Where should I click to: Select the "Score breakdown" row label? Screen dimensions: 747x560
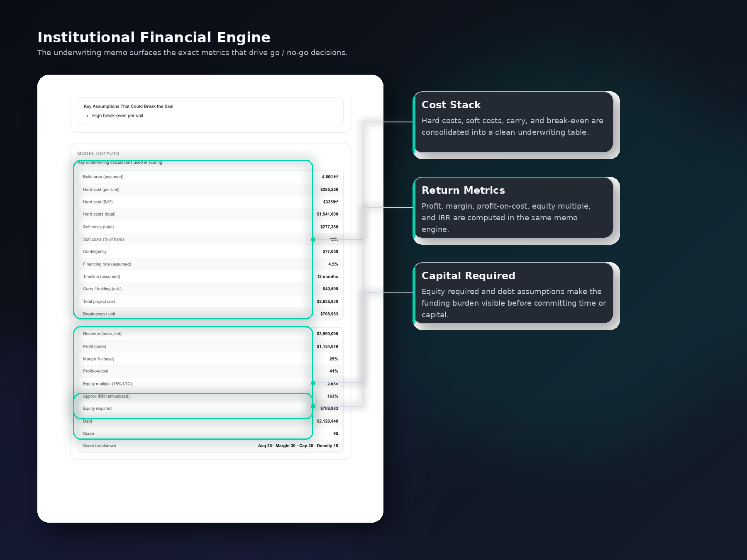coord(100,446)
